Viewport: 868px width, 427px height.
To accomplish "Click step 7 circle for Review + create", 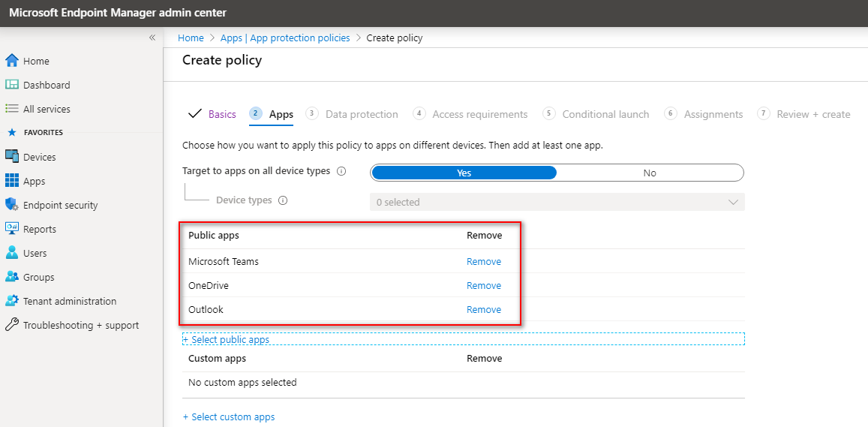I will [x=764, y=113].
